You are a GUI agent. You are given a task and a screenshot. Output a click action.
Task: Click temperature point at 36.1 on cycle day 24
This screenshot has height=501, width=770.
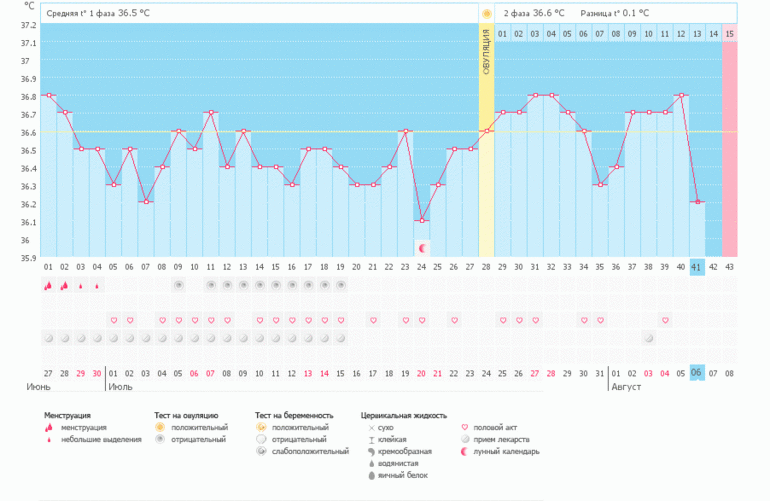(x=422, y=221)
